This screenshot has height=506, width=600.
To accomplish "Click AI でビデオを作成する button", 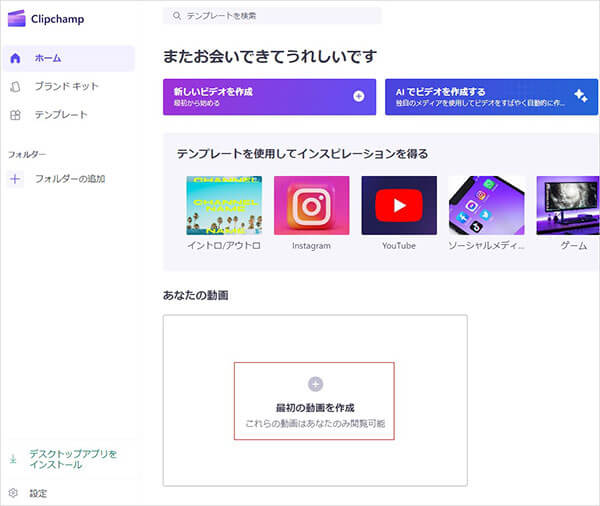I will pos(491,97).
